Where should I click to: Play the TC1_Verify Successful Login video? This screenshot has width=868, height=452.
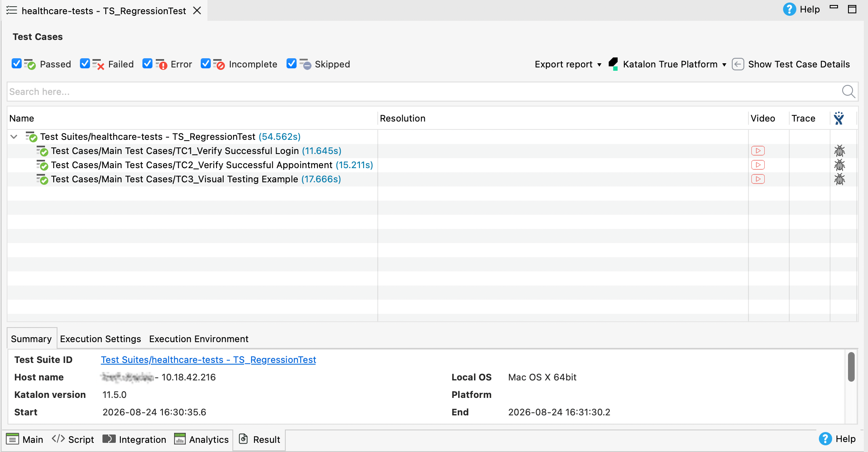758,151
